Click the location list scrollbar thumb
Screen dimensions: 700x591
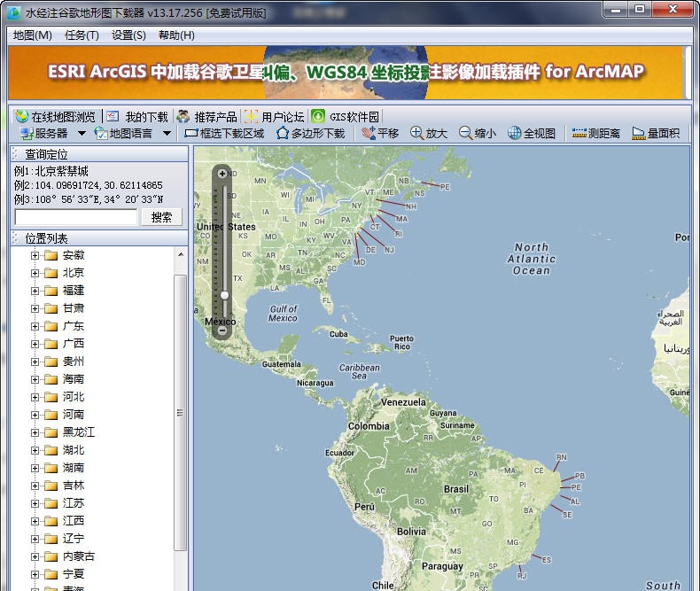pyautogui.click(x=181, y=413)
